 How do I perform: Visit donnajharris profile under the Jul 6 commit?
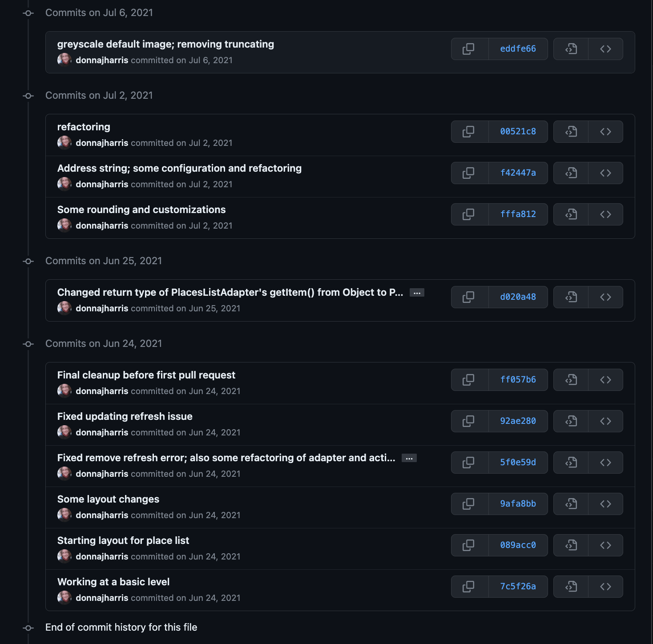click(x=102, y=60)
